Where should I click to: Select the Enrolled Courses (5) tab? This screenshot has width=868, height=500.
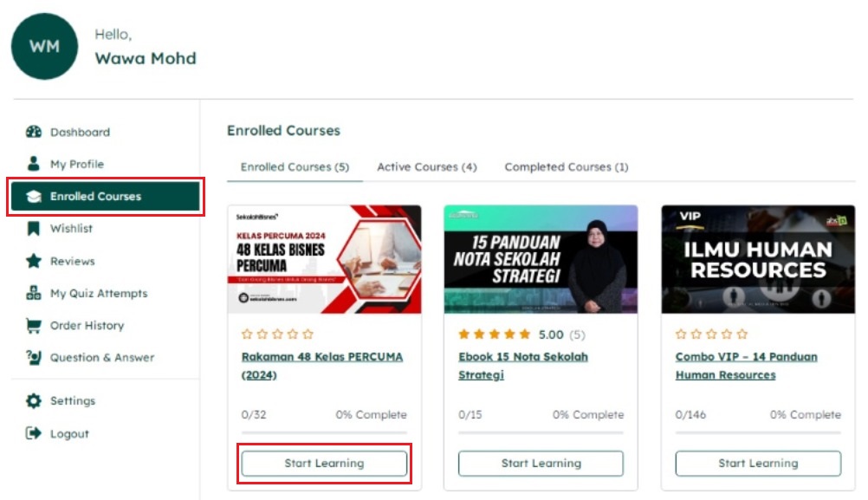295,166
